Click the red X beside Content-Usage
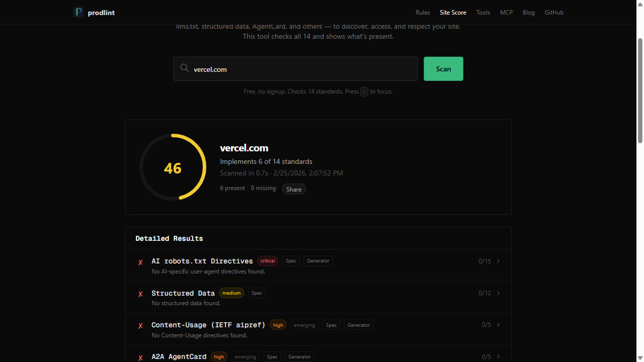This screenshot has height=362, width=644. point(140,326)
